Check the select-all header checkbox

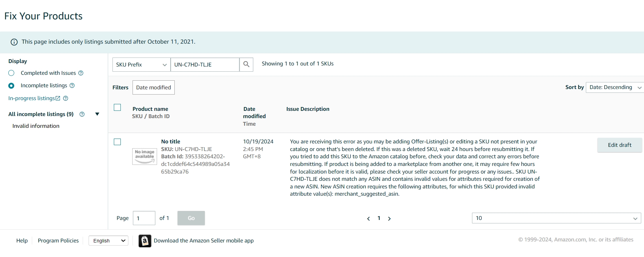click(117, 107)
